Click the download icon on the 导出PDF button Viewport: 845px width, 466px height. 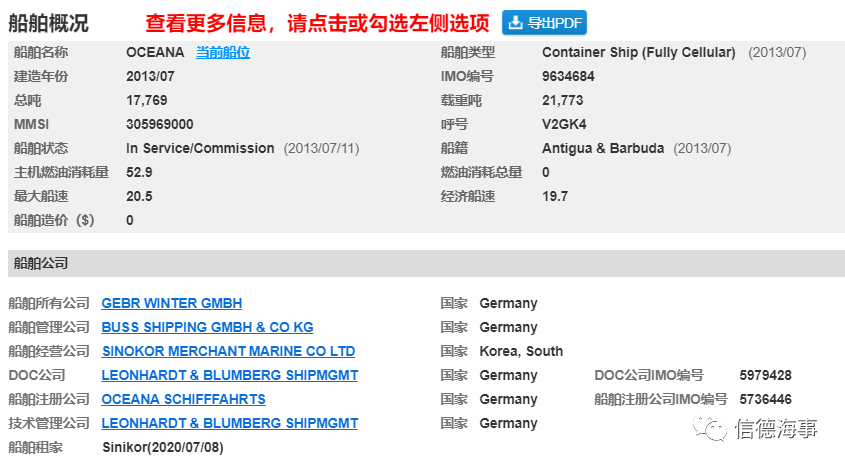click(x=516, y=23)
